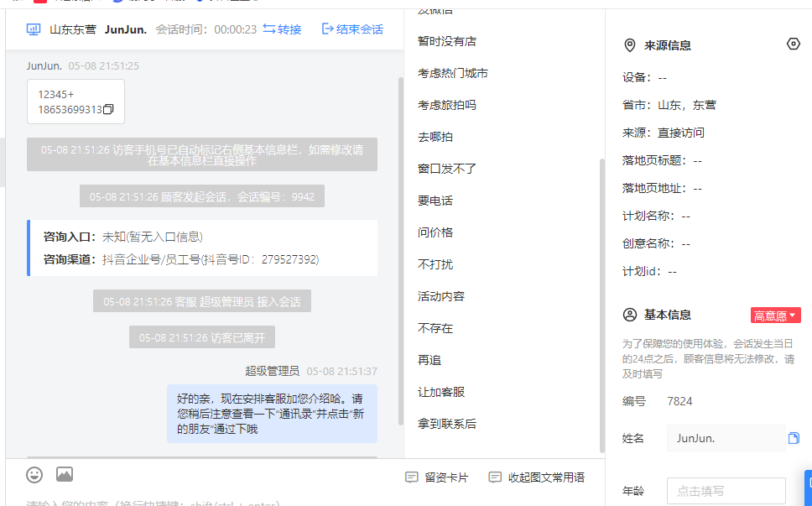The height and width of the screenshot is (506, 812).
Task: Click the 来源：直接访问 entry
Action: tap(664, 133)
